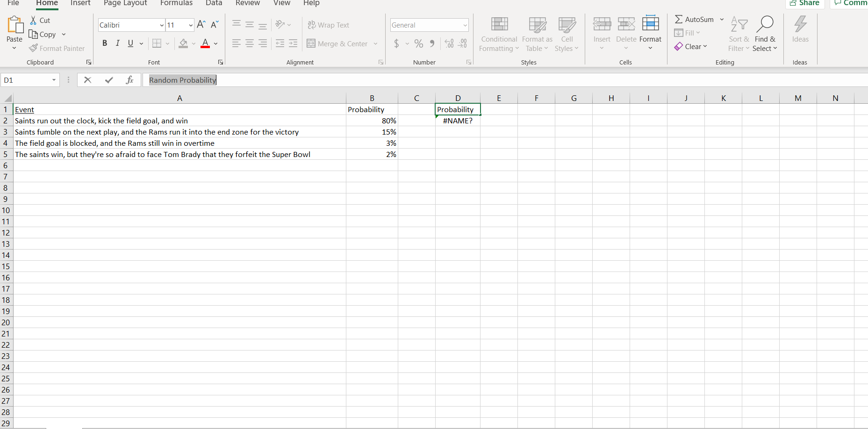Switch to the Formulas ribbon tab
Screen dimensions: 868x429
tap(176, 3)
